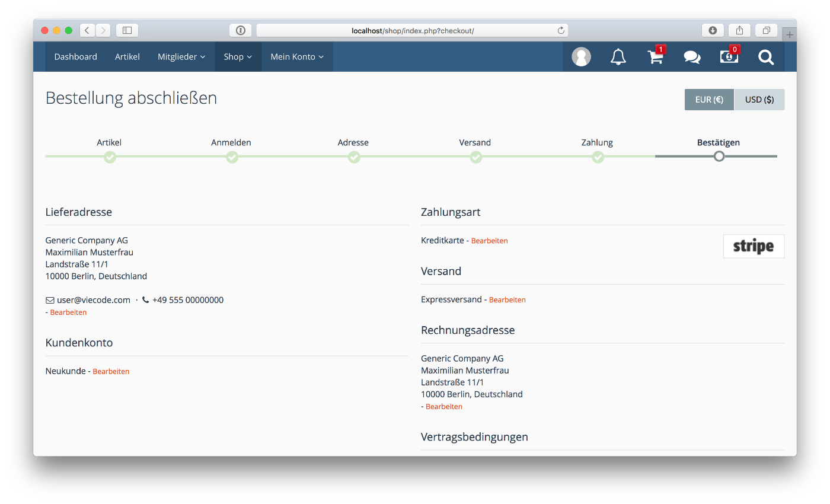Screen dimensions: 830x504
Task: Go back to the Versand checkout step
Action: point(475,157)
